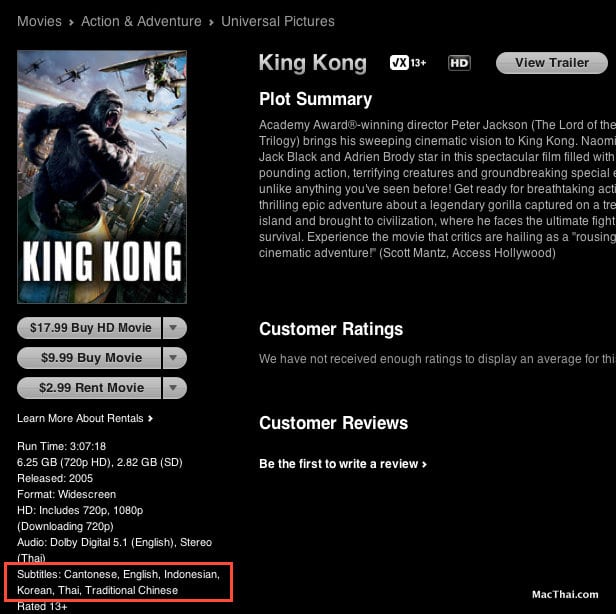Click the HD badge icon
The height and width of the screenshot is (614, 616).
click(x=459, y=63)
